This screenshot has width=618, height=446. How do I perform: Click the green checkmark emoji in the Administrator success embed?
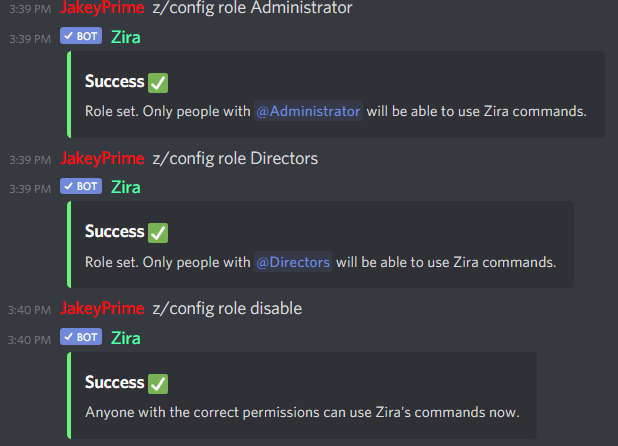[158, 83]
